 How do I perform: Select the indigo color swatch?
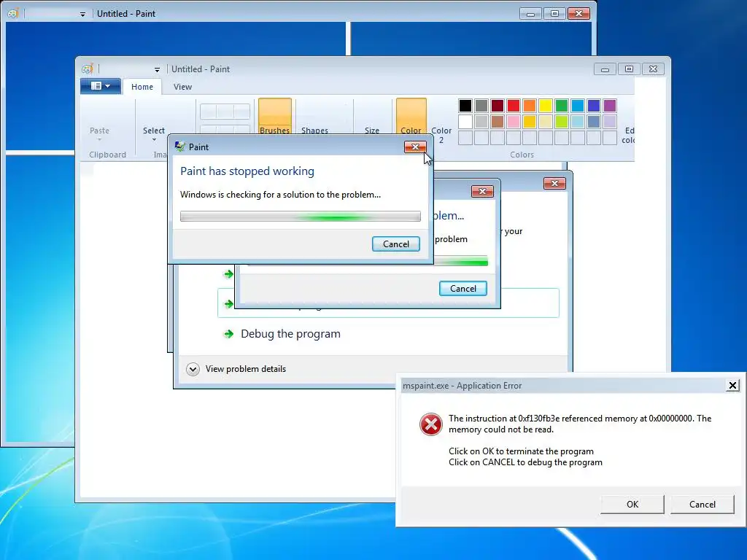click(x=594, y=106)
